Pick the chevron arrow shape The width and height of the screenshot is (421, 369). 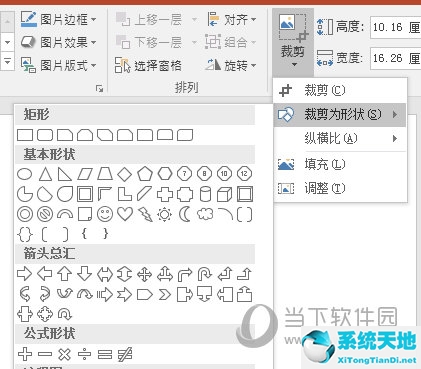[165, 295]
